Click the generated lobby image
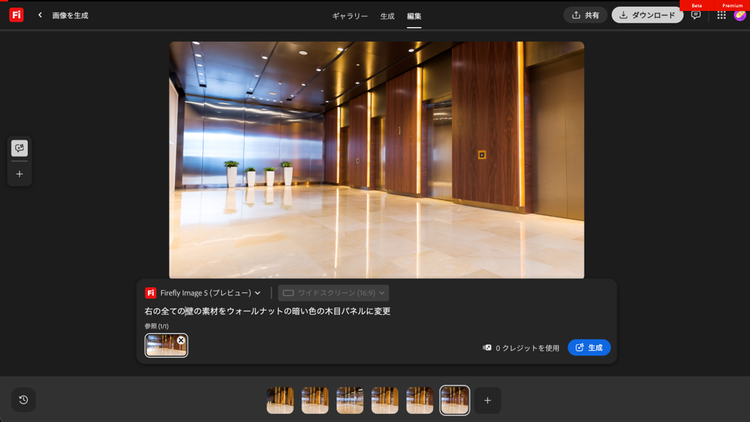Screen dimensions: 750x422 point(376,160)
